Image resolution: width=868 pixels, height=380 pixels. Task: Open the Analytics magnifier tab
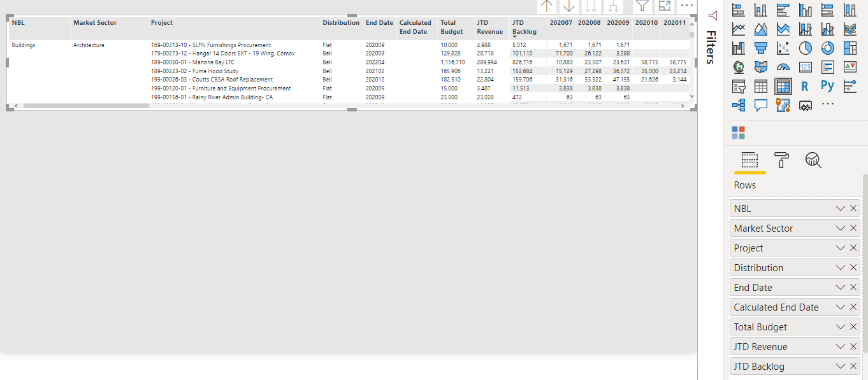coord(813,160)
